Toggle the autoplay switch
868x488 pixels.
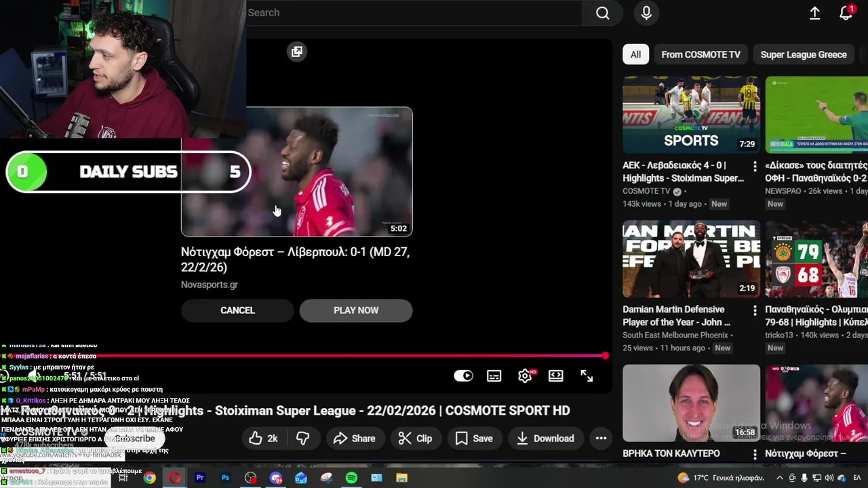click(463, 375)
